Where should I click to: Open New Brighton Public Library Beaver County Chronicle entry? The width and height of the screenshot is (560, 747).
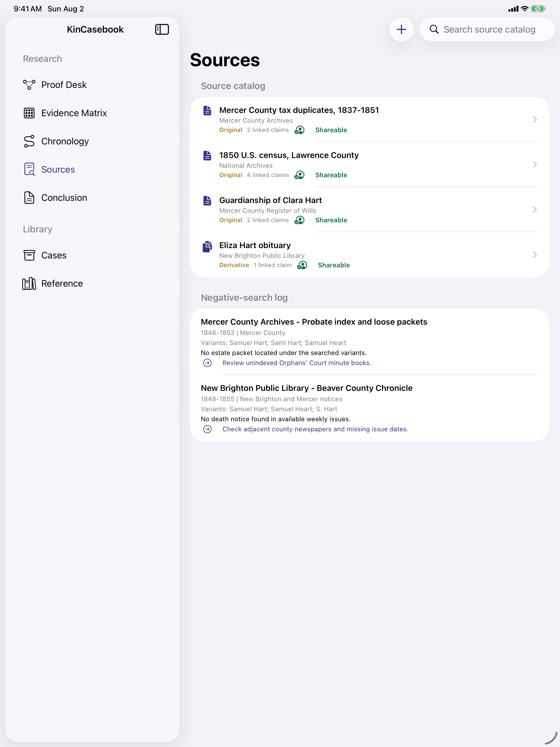pyautogui.click(x=369, y=408)
